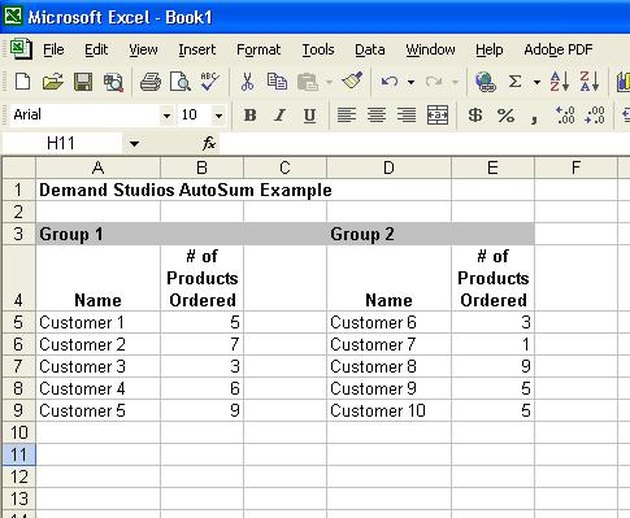Select column E header
Image resolution: width=630 pixels, height=518 pixels.
coord(493,167)
